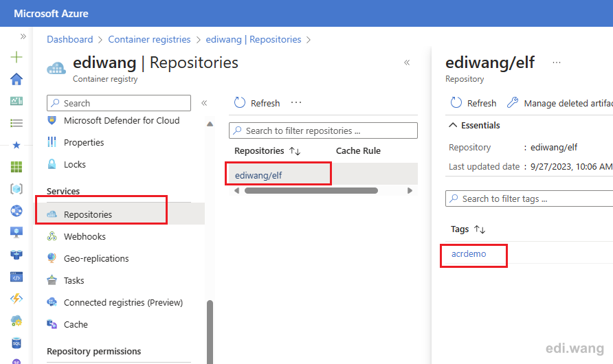Click the horizontal scrollbar right arrow

coord(410,191)
